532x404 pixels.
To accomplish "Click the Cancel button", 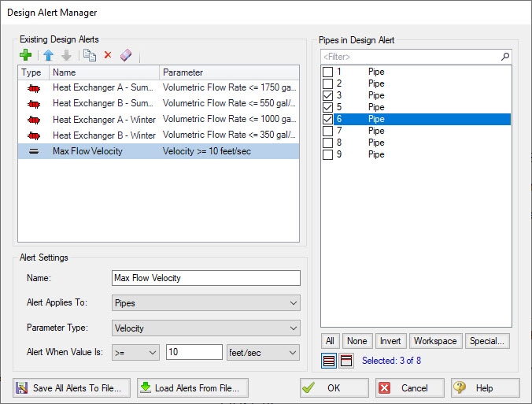I will click(410, 388).
